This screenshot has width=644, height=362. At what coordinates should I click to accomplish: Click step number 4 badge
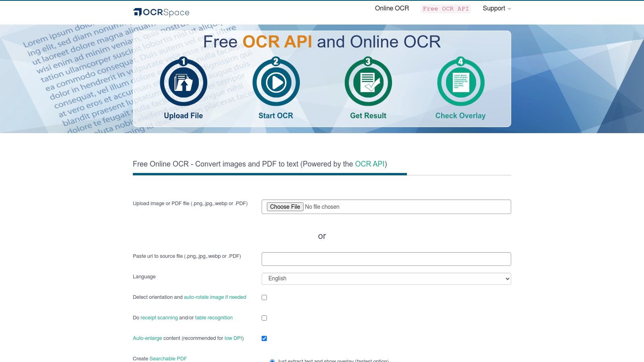(460, 62)
